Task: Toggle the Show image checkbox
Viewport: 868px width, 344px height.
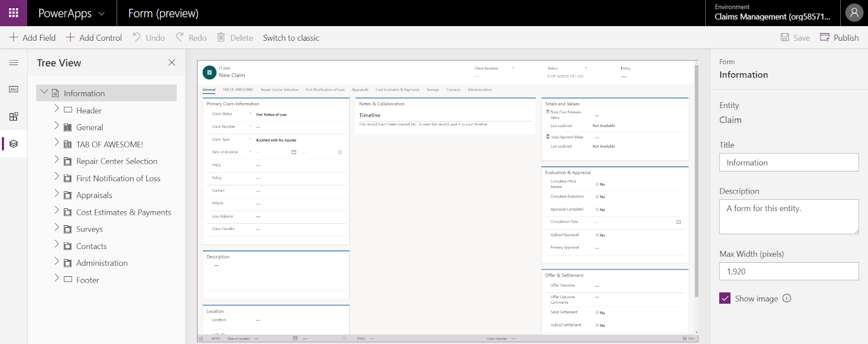Action: pos(725,298)
